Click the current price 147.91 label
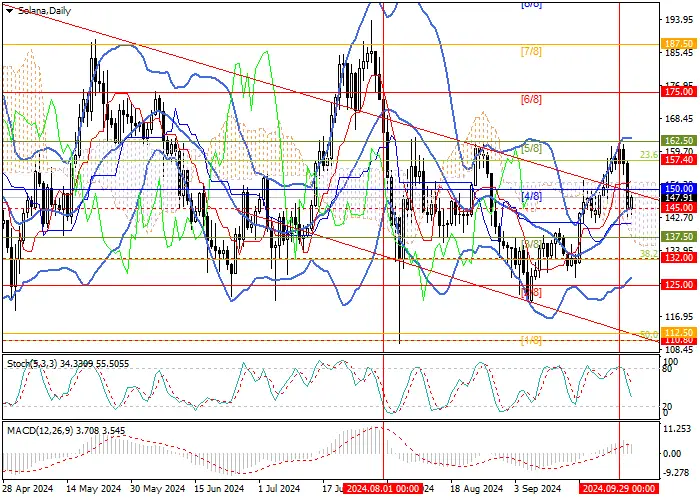The height and width of the screenshot is (500, 700). coord(679,198)
